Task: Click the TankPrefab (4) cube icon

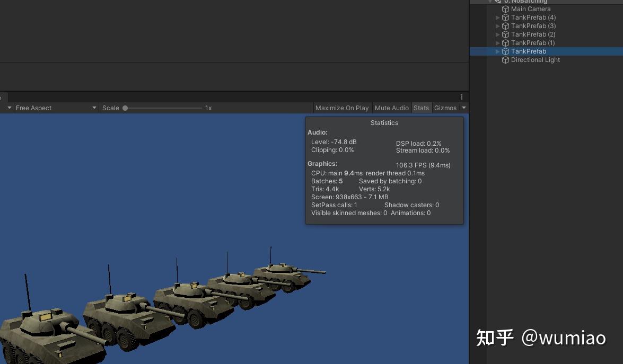Action: tap(505, 17)
